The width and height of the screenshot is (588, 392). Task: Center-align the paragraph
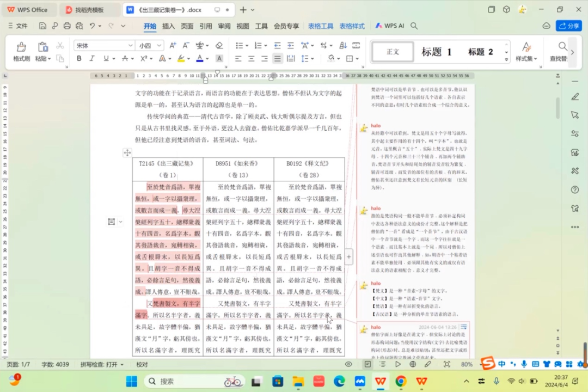coord(251,58)
